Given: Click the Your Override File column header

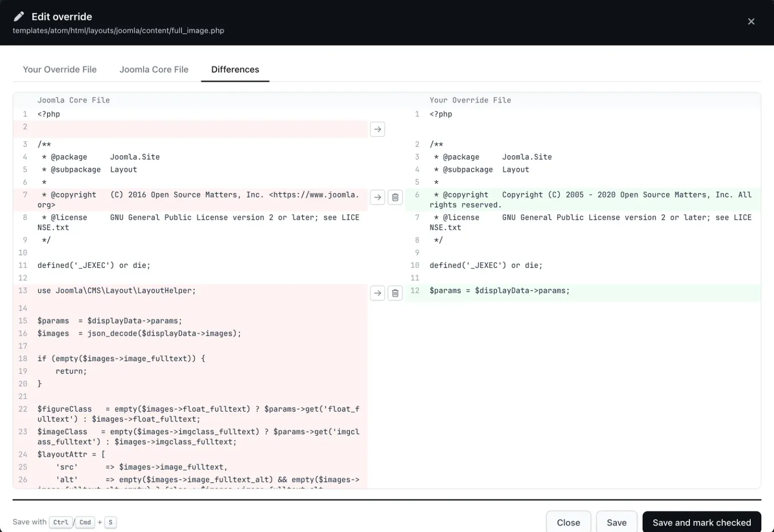Looking at the screenshot, I should point(470,100).
